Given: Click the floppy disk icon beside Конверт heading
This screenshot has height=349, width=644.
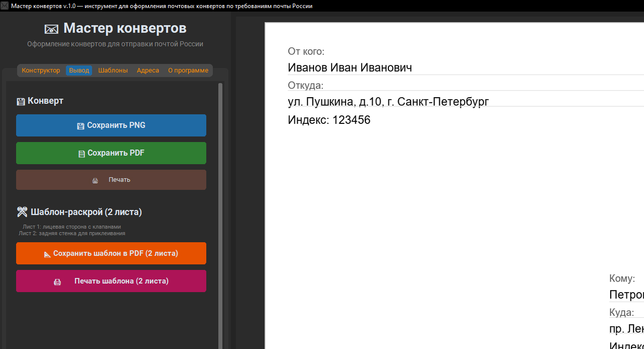Looking at the screenshot, I should pyautogui.click(x=21, y=101).
